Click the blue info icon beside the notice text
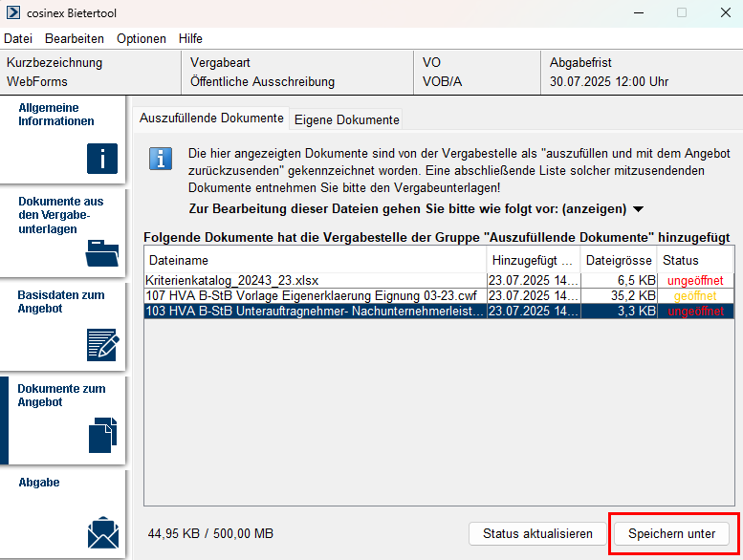Viewport: 743px width, 560px height. pyautogui.click(x=161, y=159)
